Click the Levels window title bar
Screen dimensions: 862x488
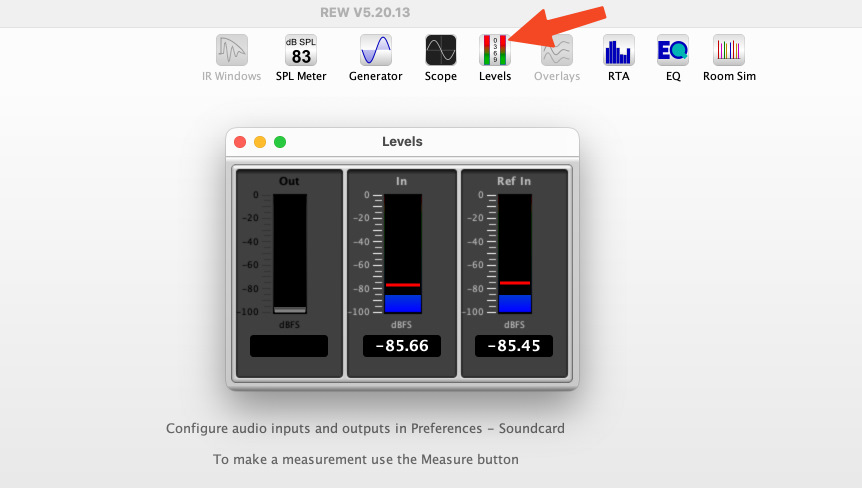(402, 142)
